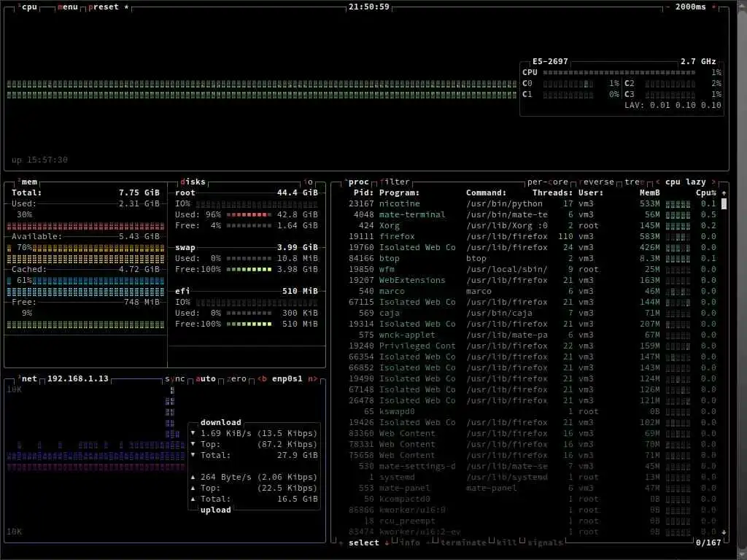The width and height of the screenshot is (747, 560).
Task: Click kill in the proc footer
Action: click(x=506, y=542)
